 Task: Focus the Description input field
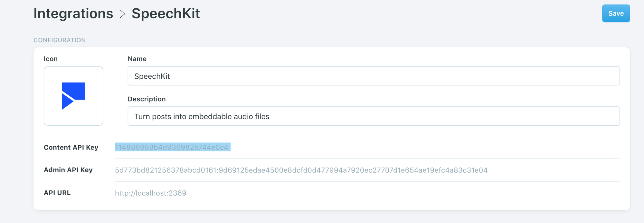374,116
